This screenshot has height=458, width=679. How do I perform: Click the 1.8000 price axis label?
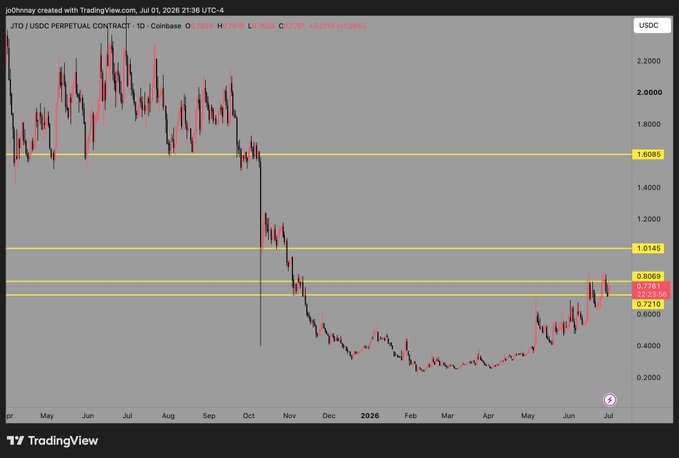click(648, 124)
